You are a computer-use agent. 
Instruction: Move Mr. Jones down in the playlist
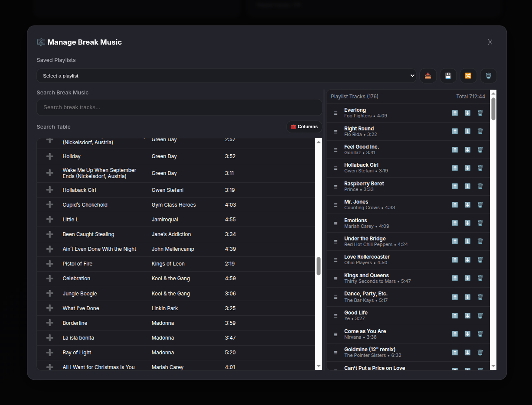467,204
